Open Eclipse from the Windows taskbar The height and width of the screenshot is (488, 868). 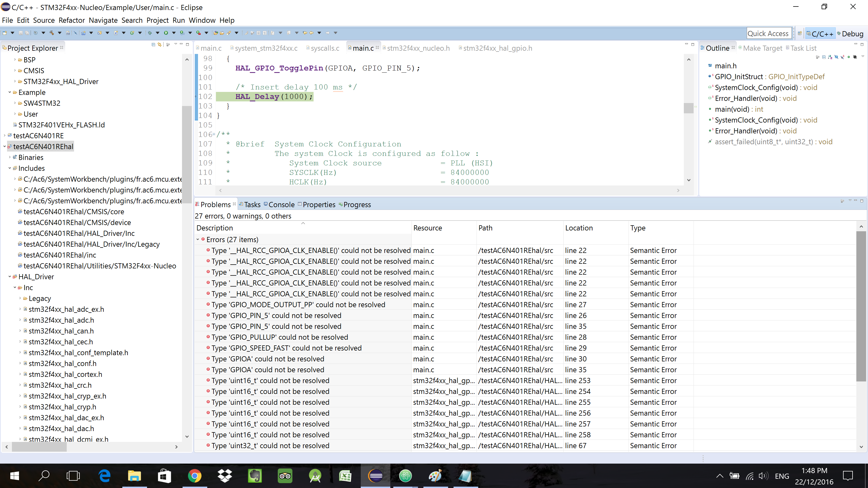375,476
